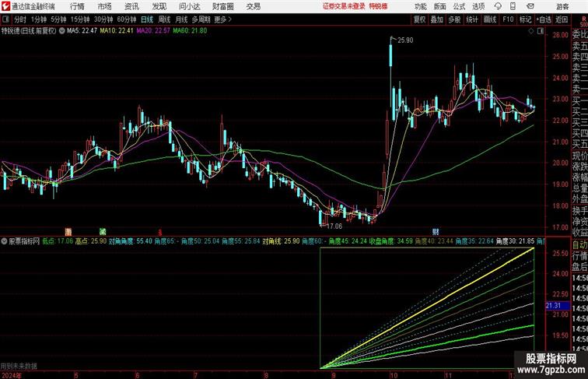Switch to 5分钟 period
The width and height of the screenshot is (588, 379).
pos(58,19)
